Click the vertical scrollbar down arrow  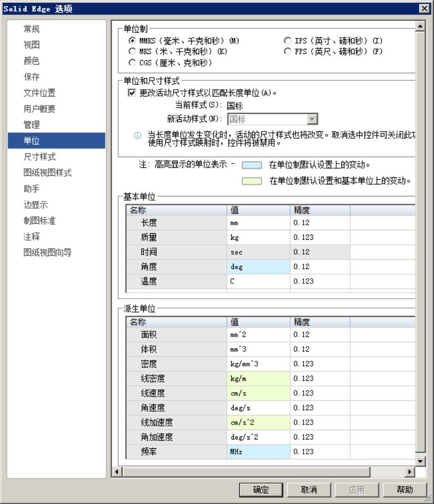coord(420,461)
